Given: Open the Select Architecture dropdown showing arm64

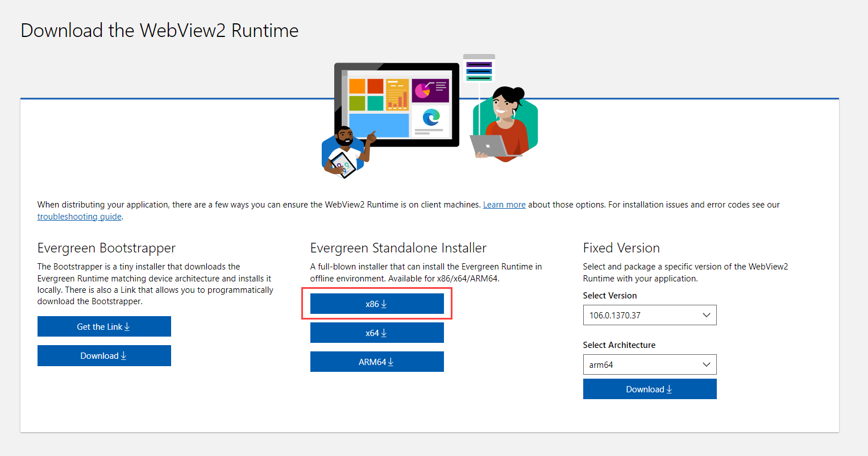Looking at the screenshot, I should tap(650, 364).
